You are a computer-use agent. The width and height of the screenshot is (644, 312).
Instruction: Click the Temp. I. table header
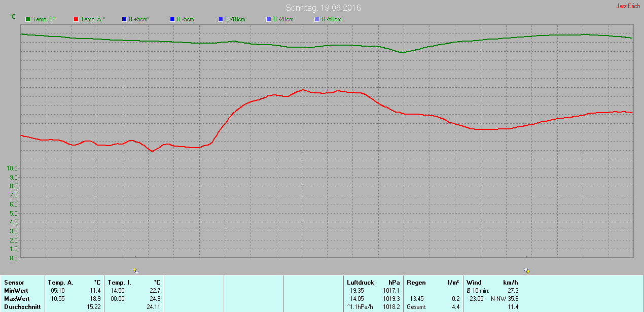tap(120, 283)
